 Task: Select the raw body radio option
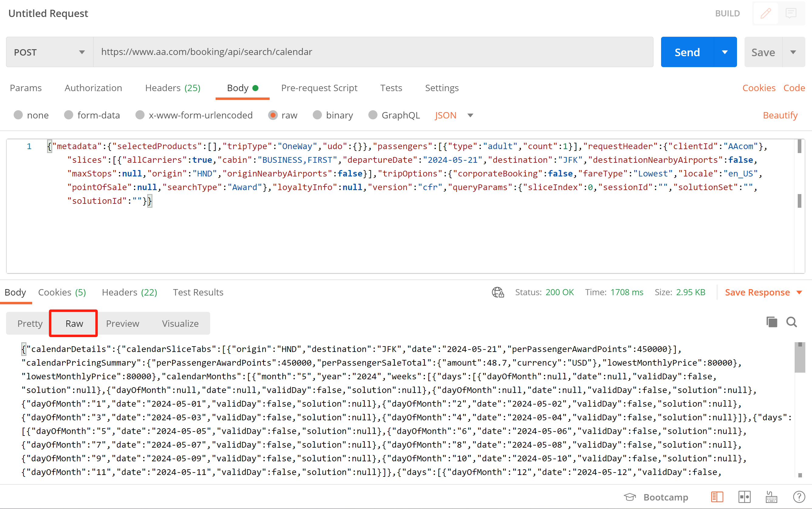pyautogui.click(x=273, y=115)
